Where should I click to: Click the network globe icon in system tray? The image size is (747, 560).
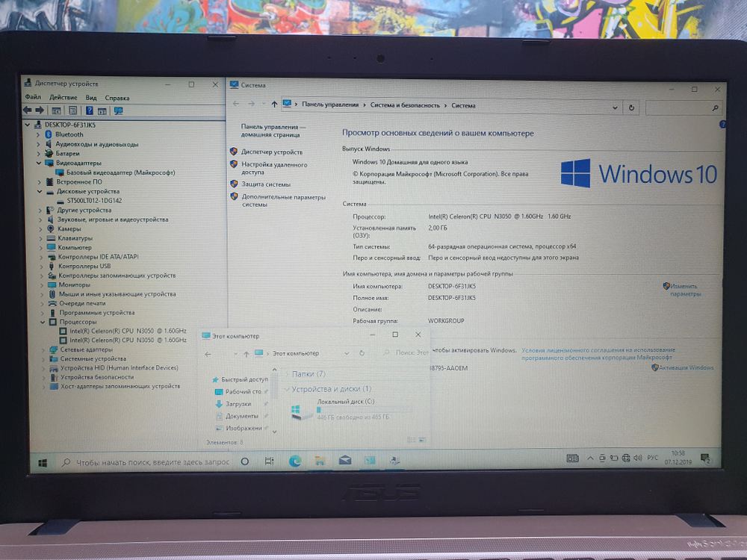626,458
